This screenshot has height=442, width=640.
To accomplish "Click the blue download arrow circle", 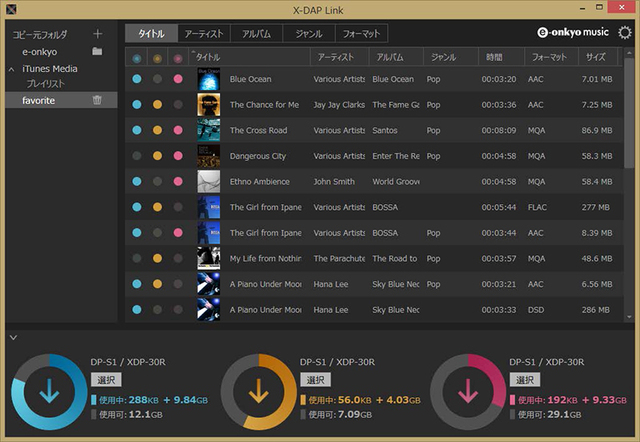I will click(x=48, y=392).
